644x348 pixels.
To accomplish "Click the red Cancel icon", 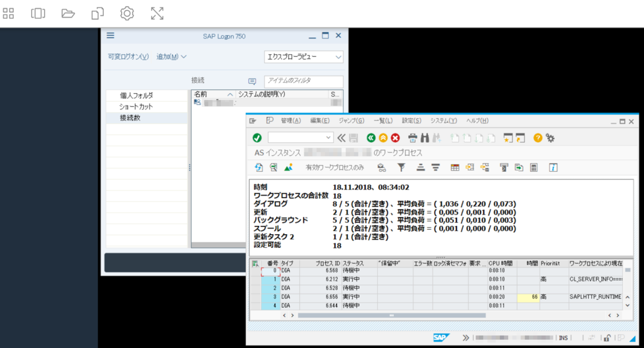I will (395, 138).
